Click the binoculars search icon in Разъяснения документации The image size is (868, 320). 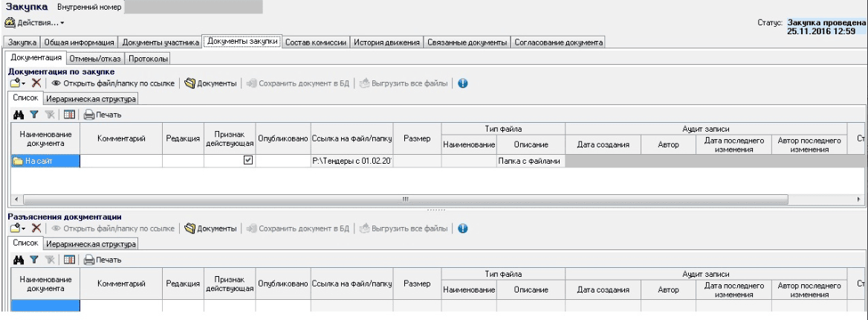[x=16, y=260]
